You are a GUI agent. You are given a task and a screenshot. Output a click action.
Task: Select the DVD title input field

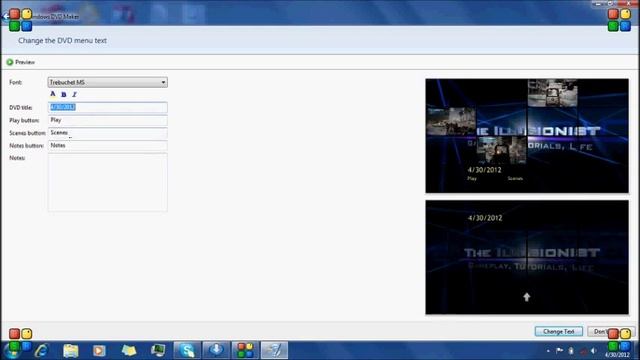pyautogui.click(x=107, y=107)
